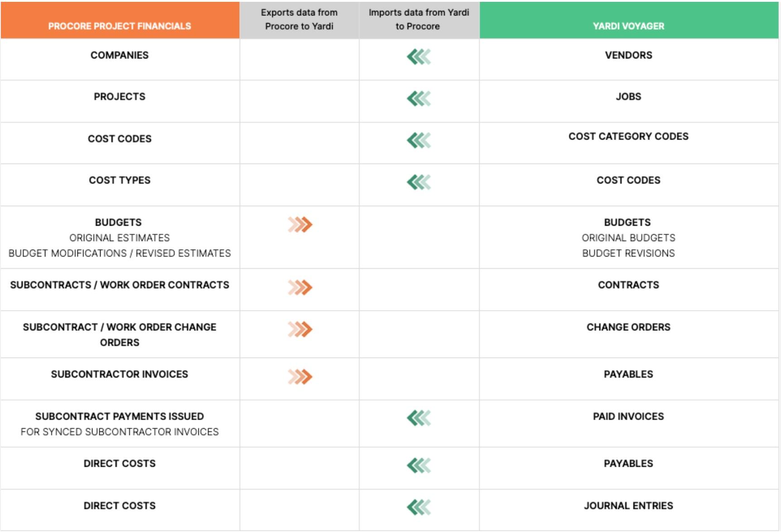This screenshot has height=532, width=781.
Task: Click FOR SYNCED SUBCONTRACTOR INVOICES text
Action: [120, 432]
